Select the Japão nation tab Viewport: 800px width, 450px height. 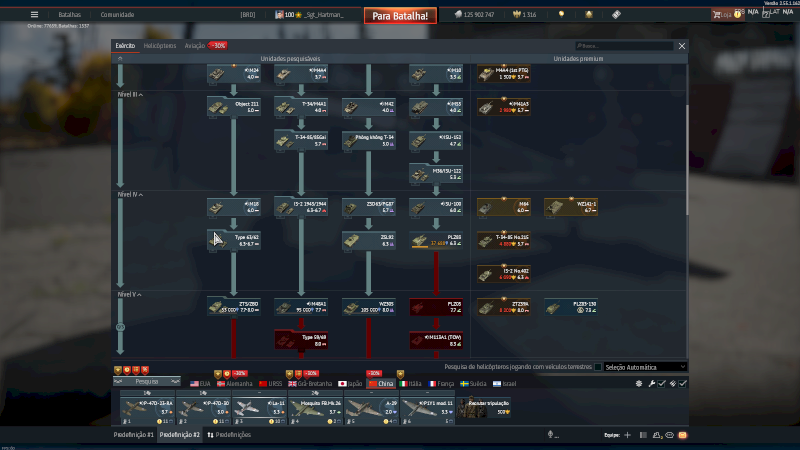tap(350, 384)
